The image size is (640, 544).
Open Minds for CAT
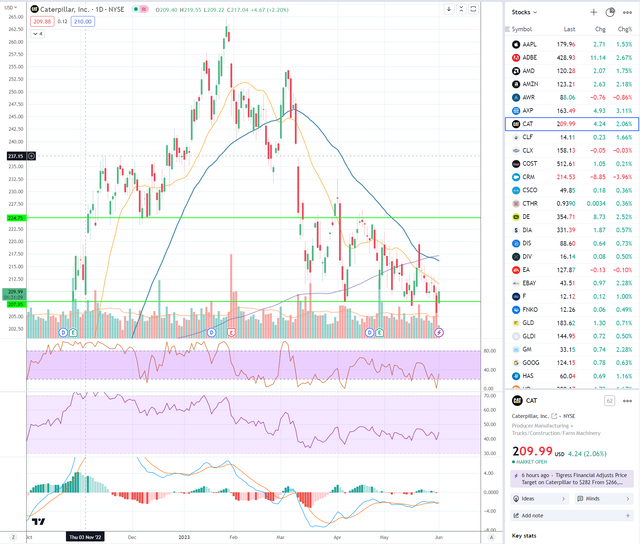604,499
